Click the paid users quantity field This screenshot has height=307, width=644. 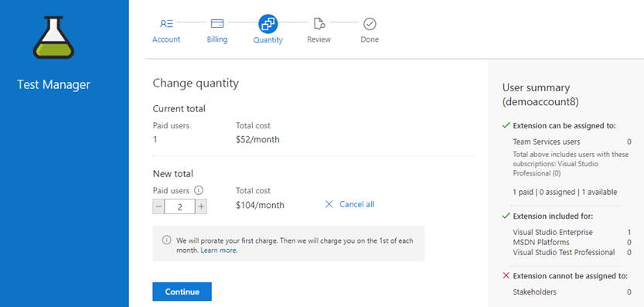[x=180, y=206]
